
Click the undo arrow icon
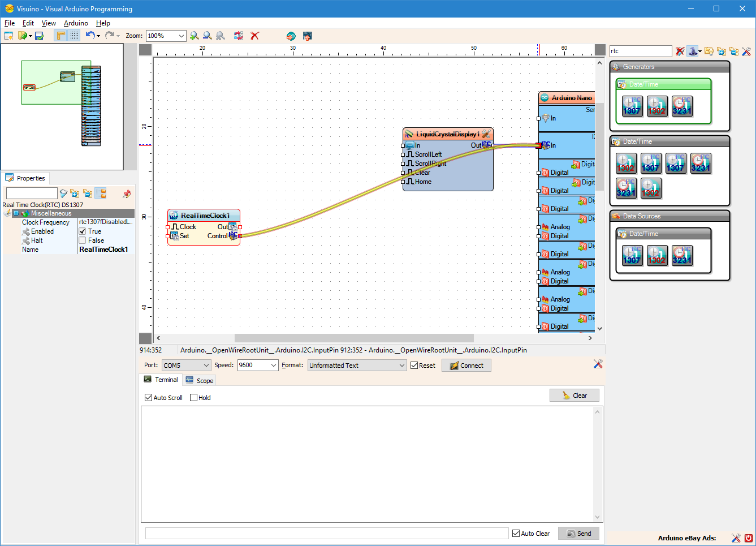90,35
